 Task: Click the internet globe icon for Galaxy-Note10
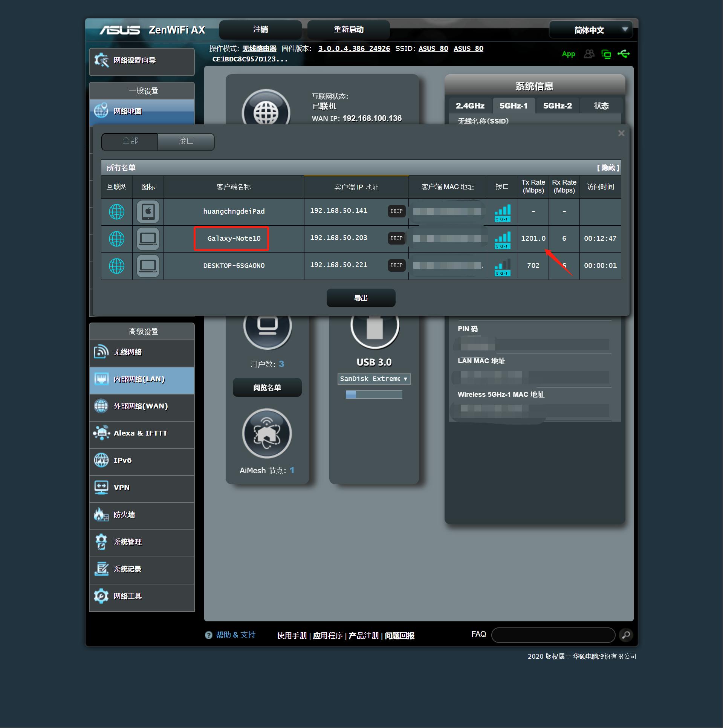click(x=116, y=239)
